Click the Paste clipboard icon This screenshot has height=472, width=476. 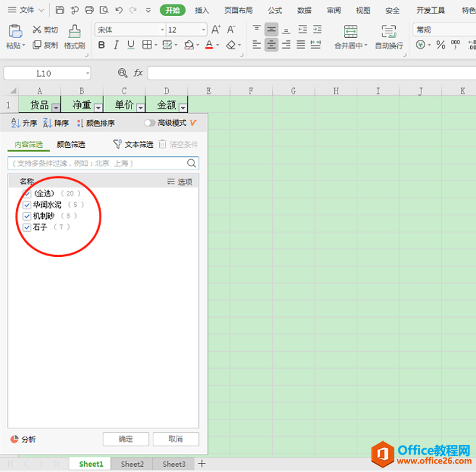15,31
